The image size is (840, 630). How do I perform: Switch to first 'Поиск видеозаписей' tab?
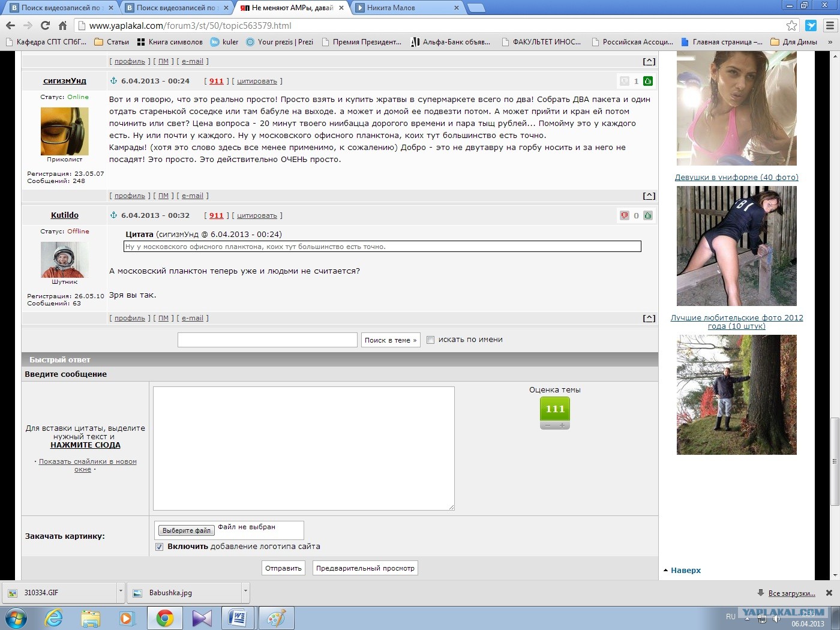[x=60, y=8]
